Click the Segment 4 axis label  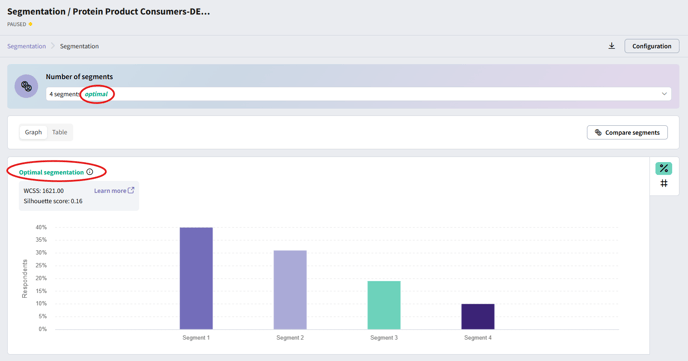pyautogui.click(x=478, y=338)
